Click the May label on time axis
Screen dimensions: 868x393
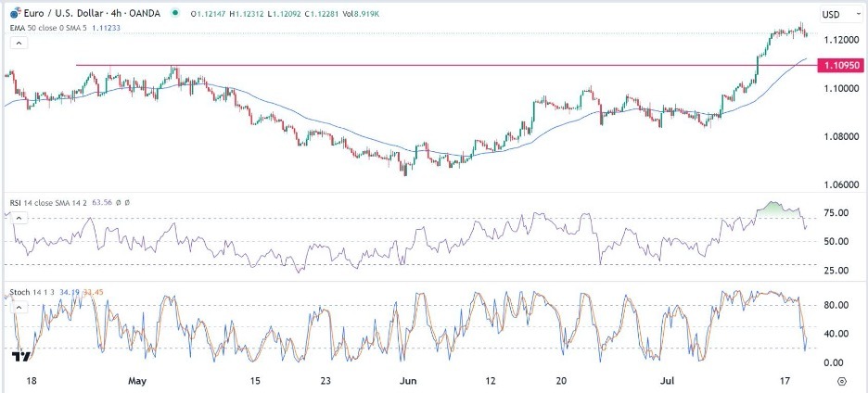pyautogui.click(x=139, y=380)
